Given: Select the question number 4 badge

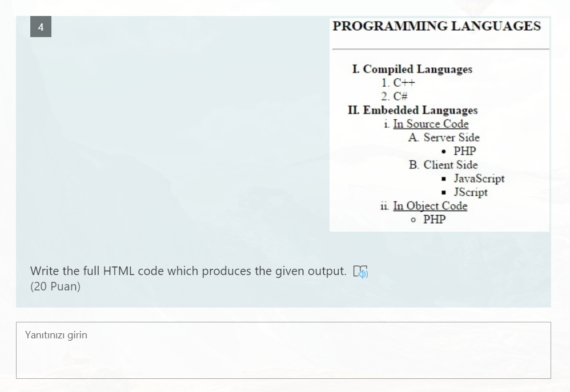Looking at the screenshot, I should point(41,26).
